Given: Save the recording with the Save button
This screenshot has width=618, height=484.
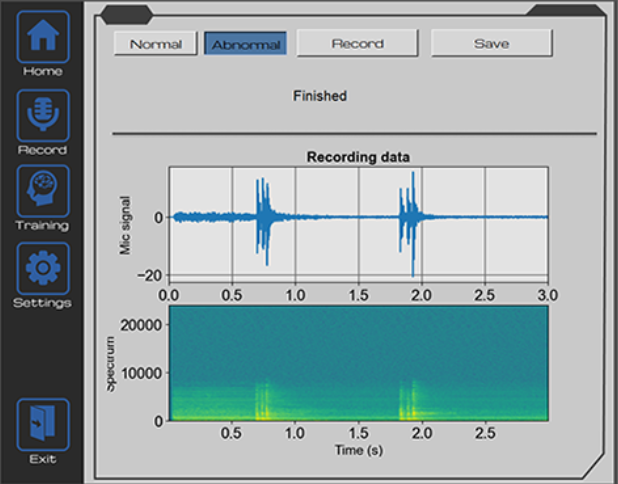Looking at the screenshot, I should [491, 44].
